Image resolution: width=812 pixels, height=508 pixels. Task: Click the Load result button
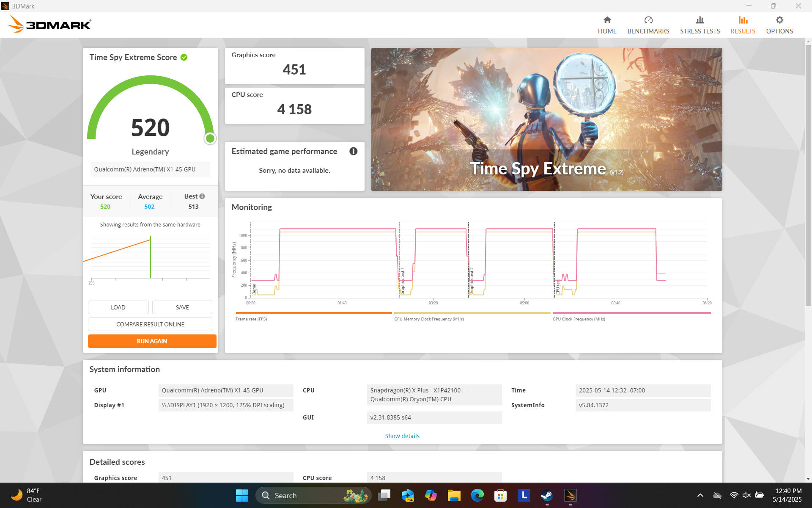coord(118,307)
